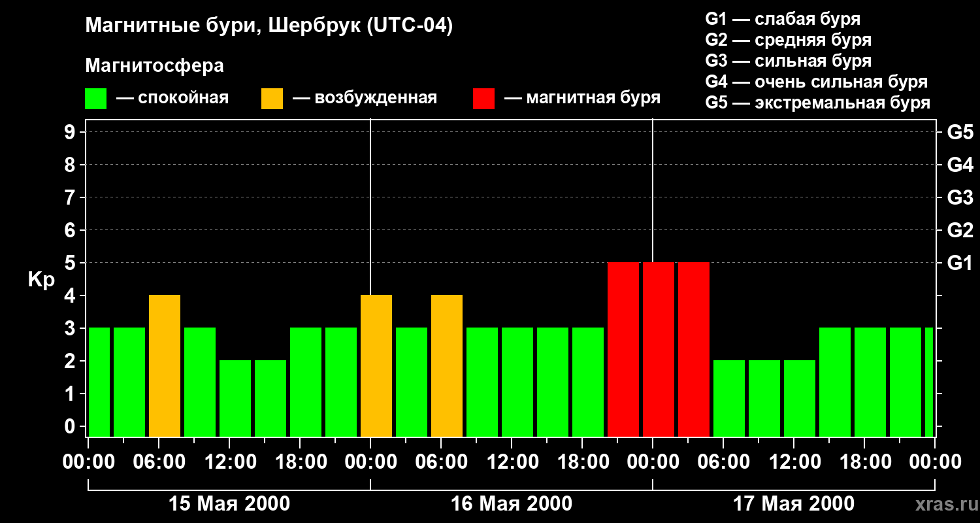Image resolution: width=980 pixels, height=523 pixels.
Task: Click the red bar starting at 00:00 on 17 May
Action: (659, 350)
